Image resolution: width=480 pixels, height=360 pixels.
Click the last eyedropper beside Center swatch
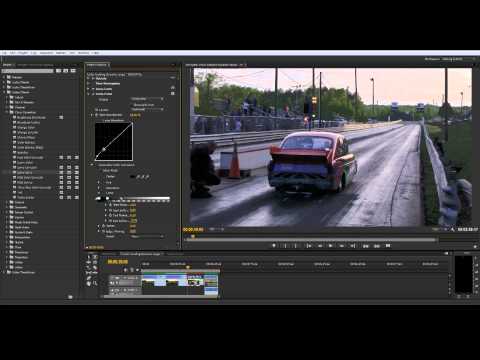click(x=147, y=177)
